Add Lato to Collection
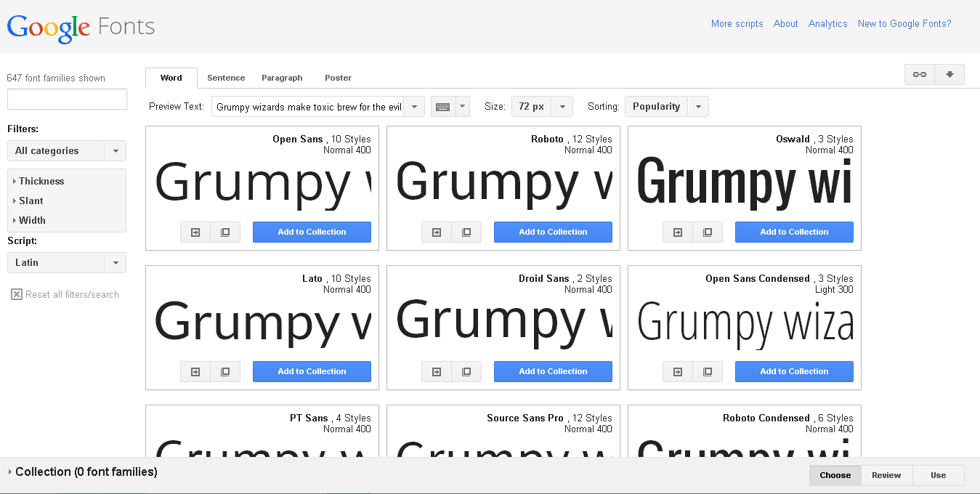 point(312,371)
